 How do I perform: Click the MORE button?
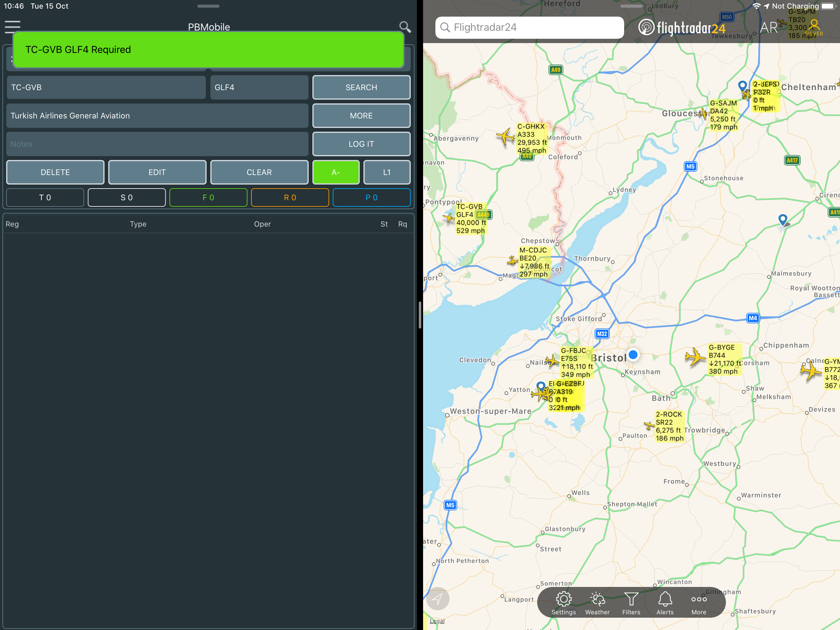tap(361, 116)
